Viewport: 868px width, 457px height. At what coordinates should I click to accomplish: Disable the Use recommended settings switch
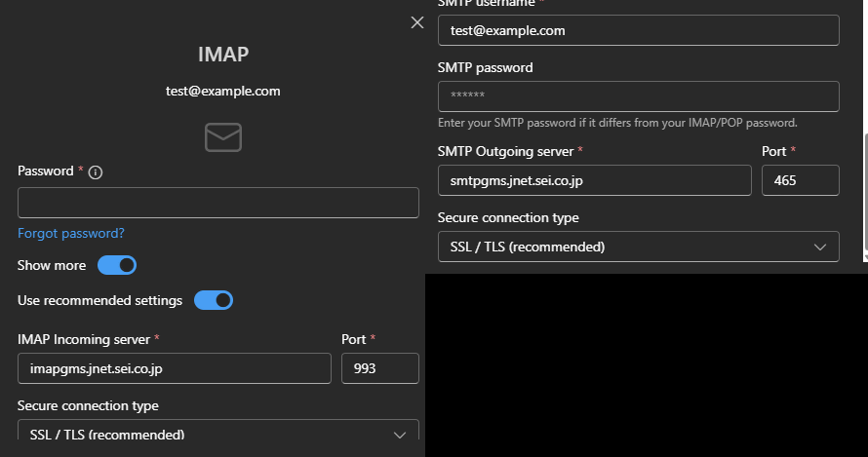tap(213, 300)
